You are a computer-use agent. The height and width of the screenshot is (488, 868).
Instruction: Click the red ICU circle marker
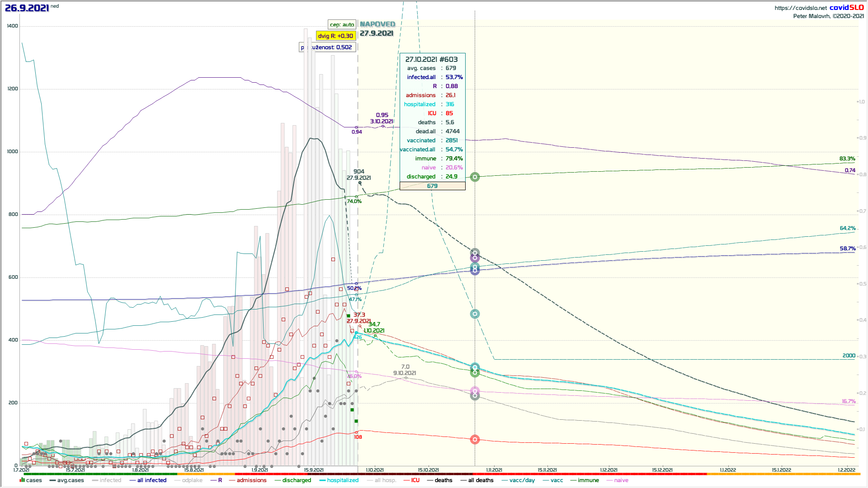(x=475, y=440)
